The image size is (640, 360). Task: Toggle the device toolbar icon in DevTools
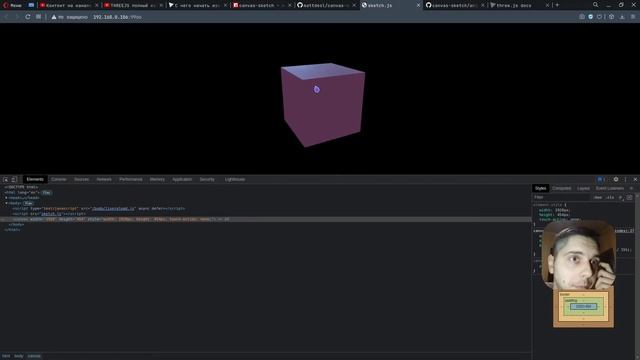click(14, 180)
